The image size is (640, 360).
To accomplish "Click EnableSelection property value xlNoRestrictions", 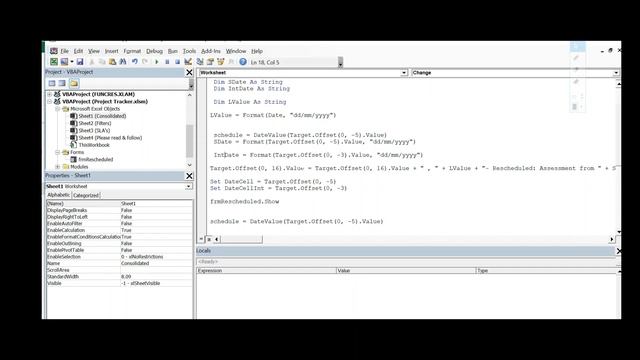I will coord(156,257).
